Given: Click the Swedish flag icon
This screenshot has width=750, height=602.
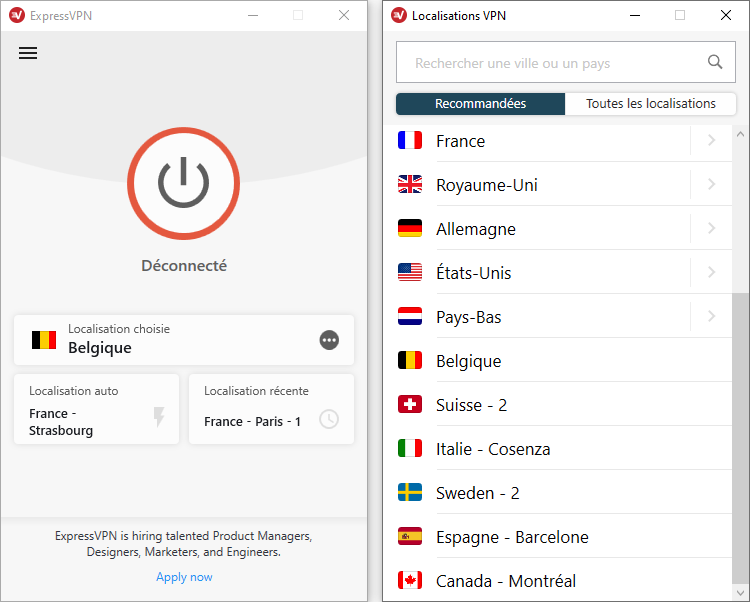Looking at the screenshot, I should tap(410, 493).
